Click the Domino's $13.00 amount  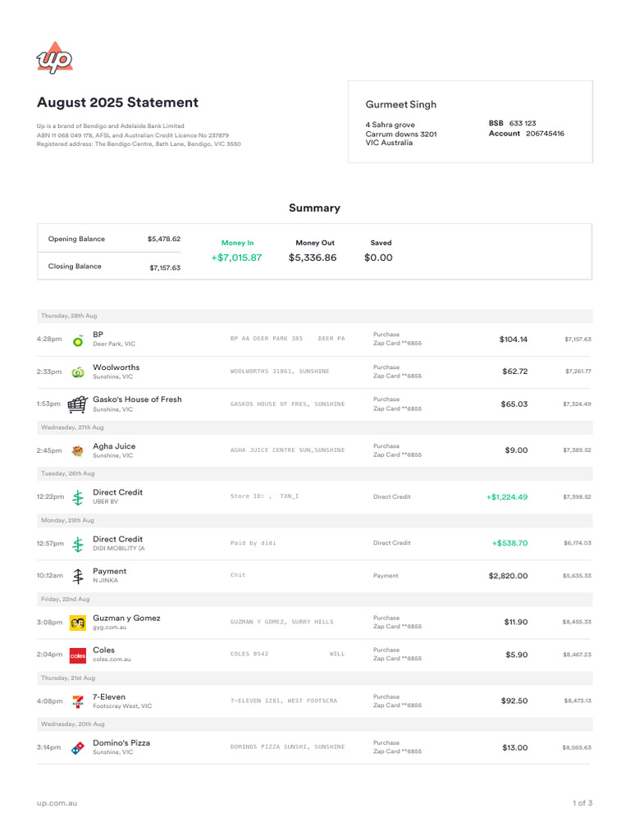[x=515, y=747]
